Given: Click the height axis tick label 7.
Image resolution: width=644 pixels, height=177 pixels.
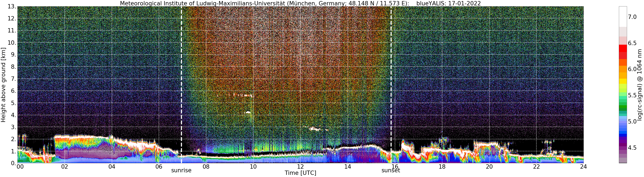Looking at the screenshot, I should 13,79.
